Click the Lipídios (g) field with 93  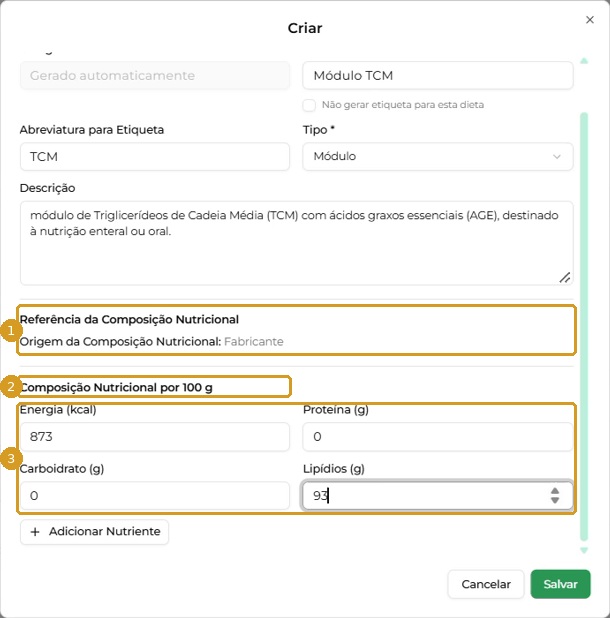tap(437, 495)
